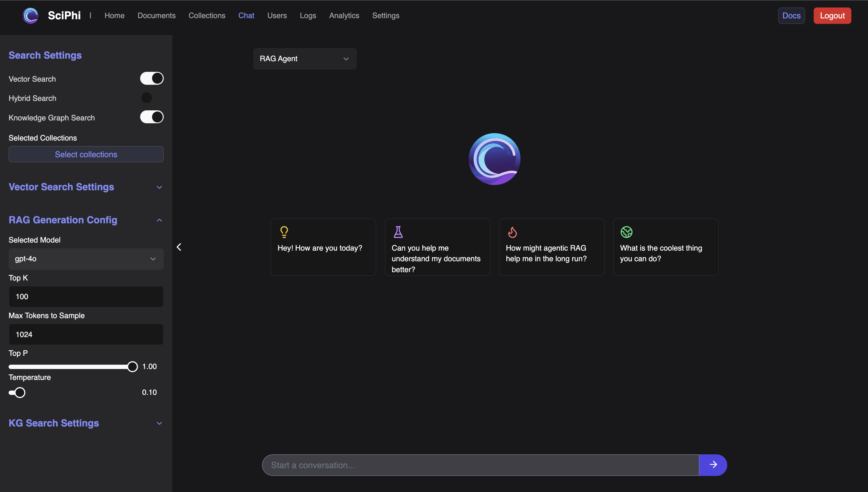Click the 'Start a conversation...' input box
The image size is (868, 492).
coord(480,465)
